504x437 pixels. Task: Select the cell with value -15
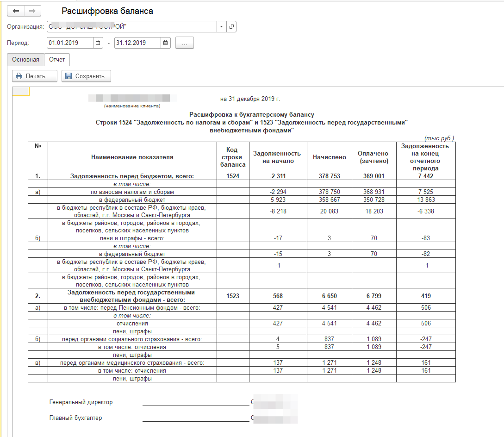(x=278, y=254)
